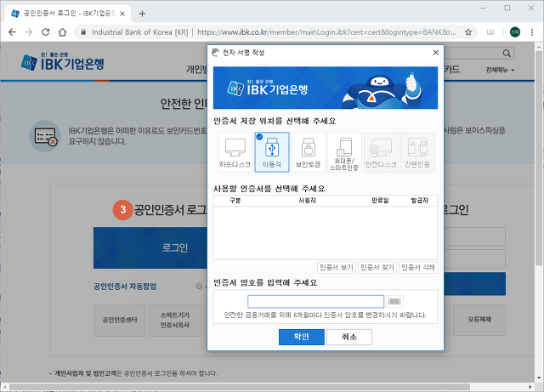Click the 인증서 찾기 button
Screen dimensions: 544x392
coord(377,267)
